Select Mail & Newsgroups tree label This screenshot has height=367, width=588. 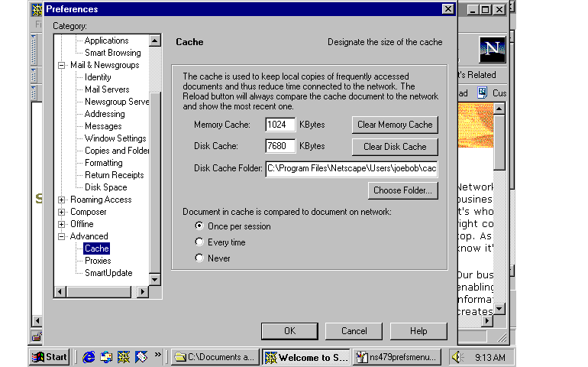[105, 65]
